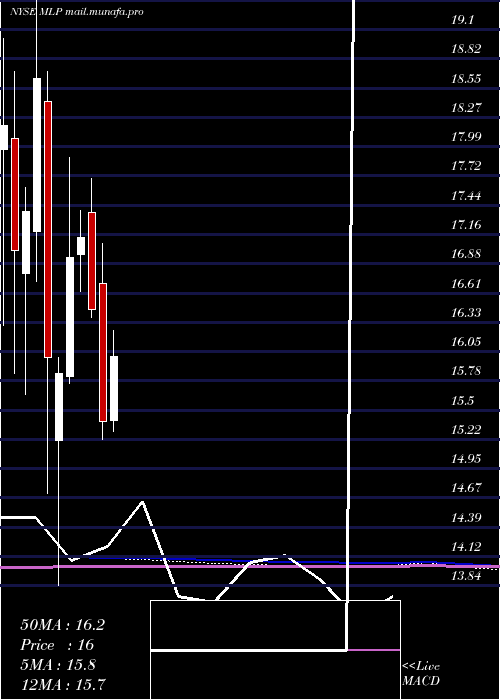Click the 14.39 price axis label

pyautogui.click(x=467, y=518)
